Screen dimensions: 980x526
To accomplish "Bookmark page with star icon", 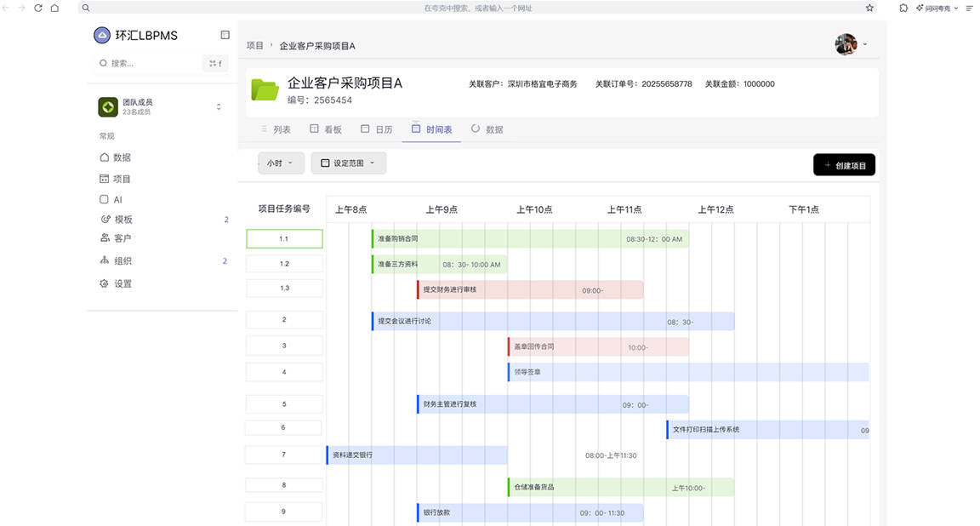I will pyautogui.click(x=869, y=9).
